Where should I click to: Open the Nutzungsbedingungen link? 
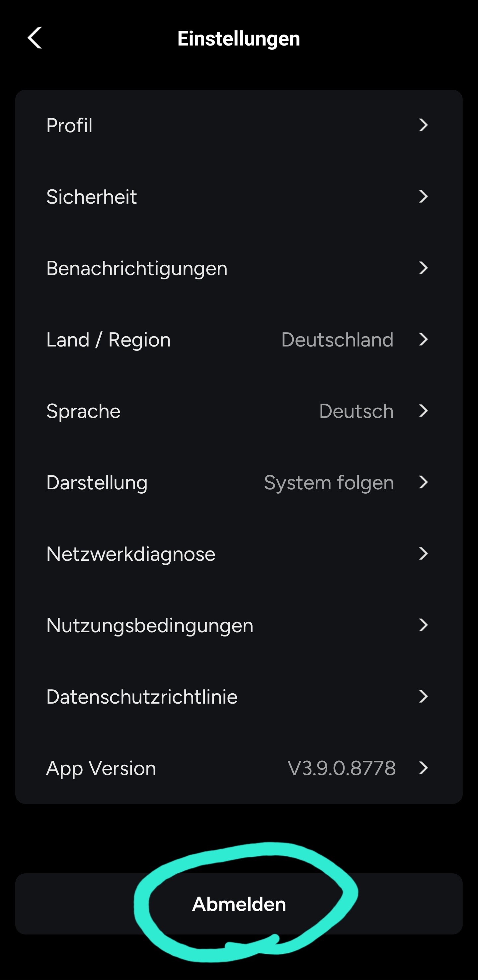(149, 625)
